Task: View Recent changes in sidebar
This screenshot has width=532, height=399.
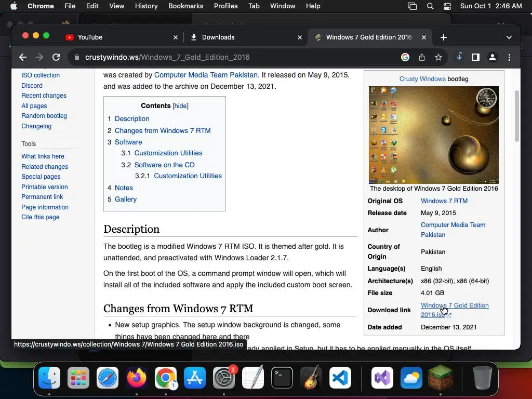Action: 44,96
